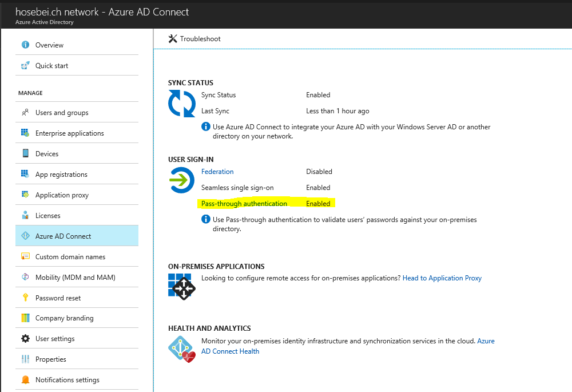572x392 pixels.
Task: Click the Application proxy icon
Action: click(25, 195)
